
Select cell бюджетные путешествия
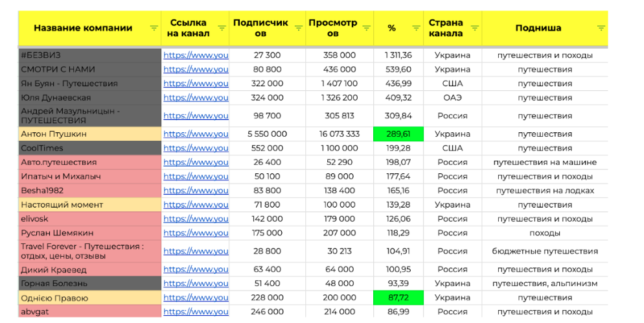point(545,251)
